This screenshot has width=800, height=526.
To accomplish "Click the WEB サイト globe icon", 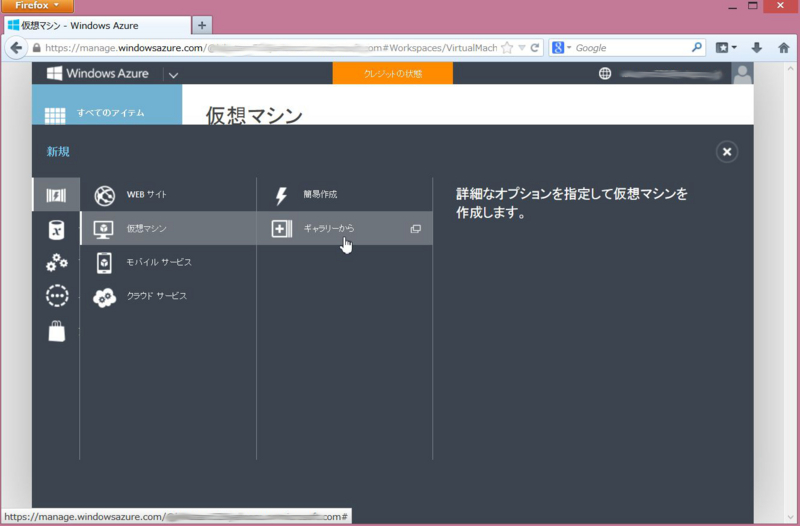I will (x=105, y=195).
